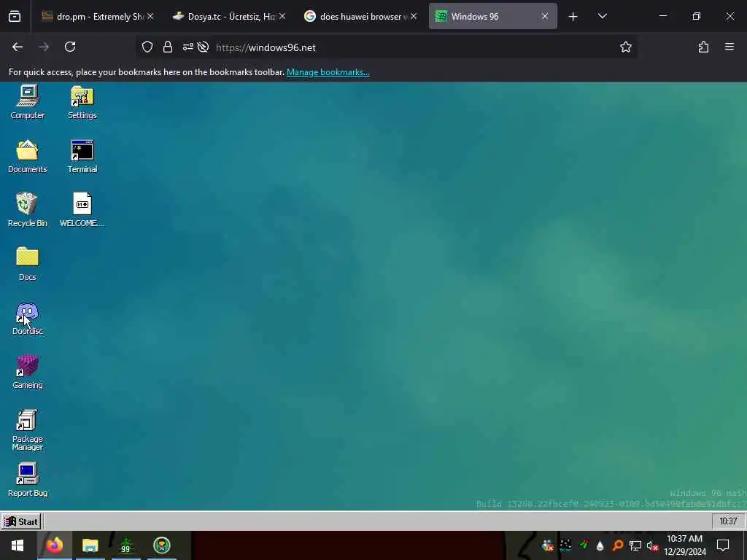
Task: Go back to the previous page
Action: click(x=18, y=47)
